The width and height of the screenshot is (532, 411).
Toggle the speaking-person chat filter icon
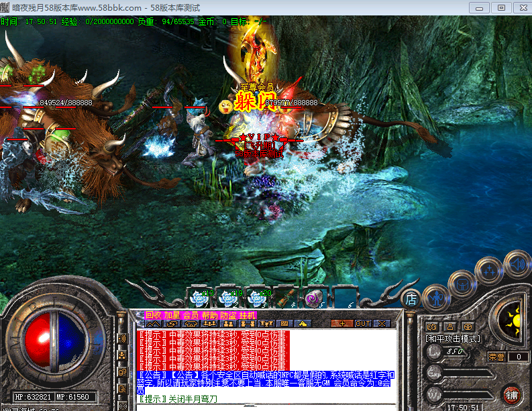(122, 389)
